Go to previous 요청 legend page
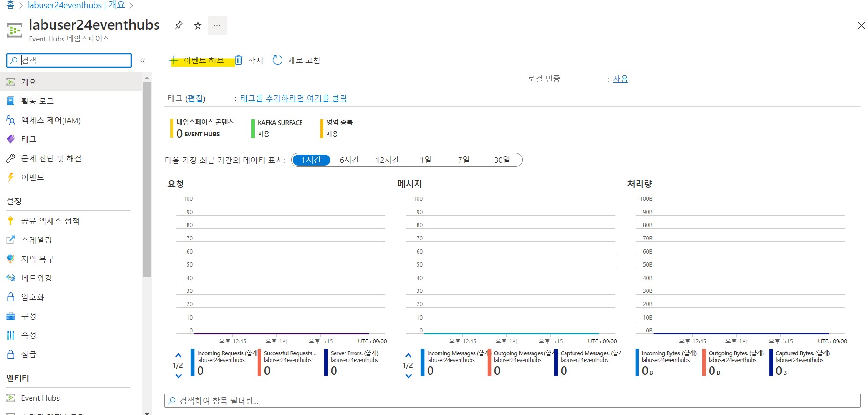Screen dimensions: 868x415 pos(178,355)
